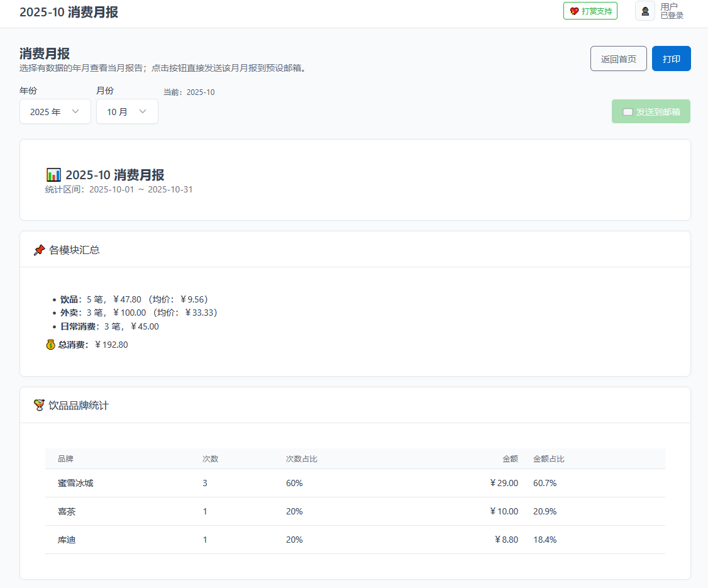708x588 pixels.
Task: Click the envelope icon on 发送到邮箱
Action: 628,112
